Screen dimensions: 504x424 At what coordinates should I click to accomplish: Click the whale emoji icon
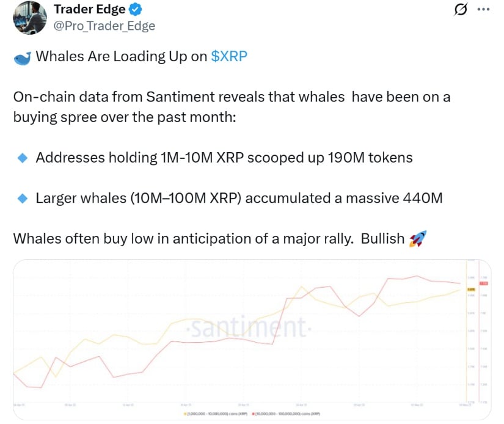[23, 58]
